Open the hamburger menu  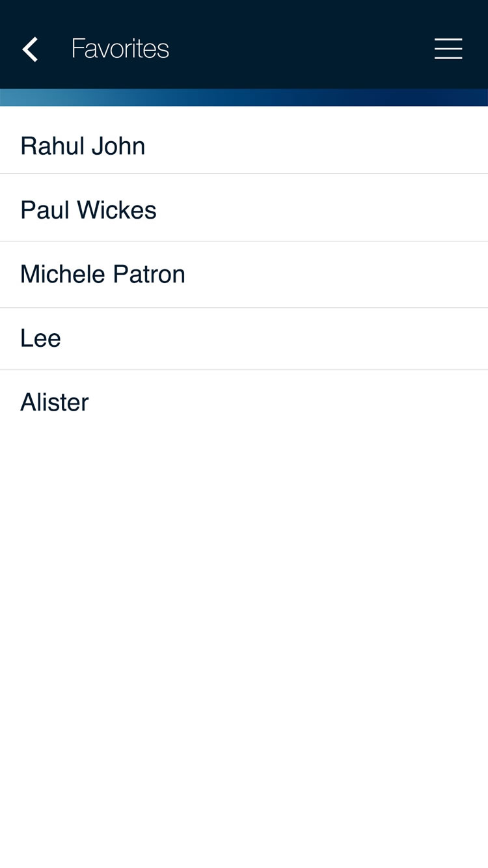coord(448,49)
